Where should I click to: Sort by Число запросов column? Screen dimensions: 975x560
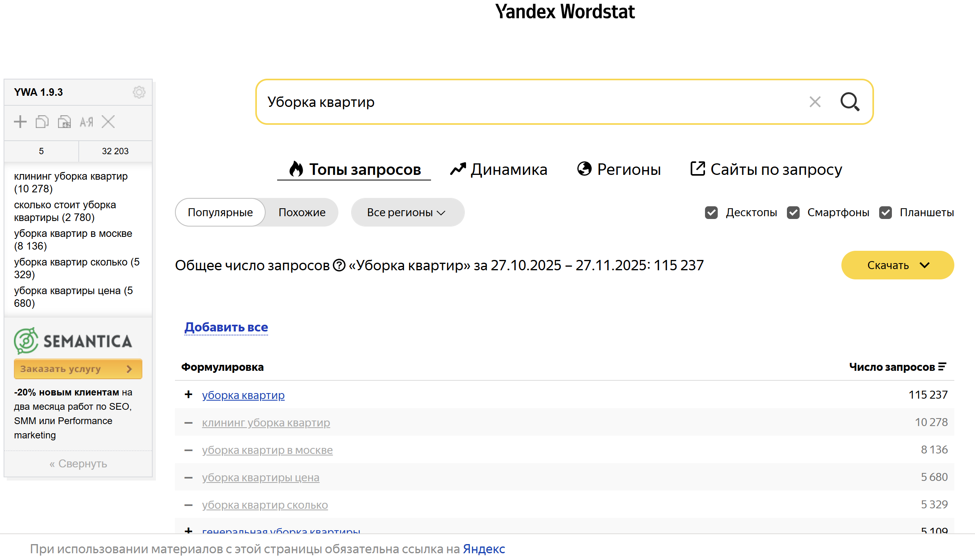pyautogui.click(x=897, y=367)
